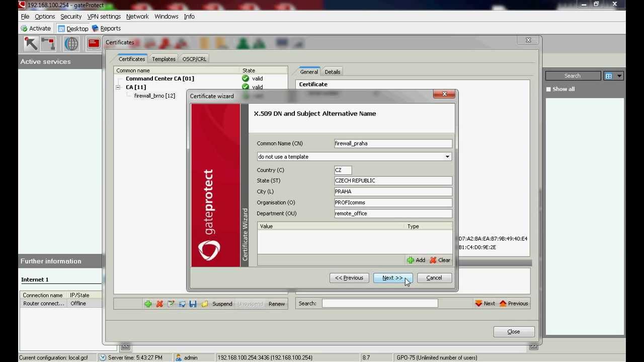
Task: Select firewall_brno [12] certificate
Action: pyautogui.click(x=154, y=96)
